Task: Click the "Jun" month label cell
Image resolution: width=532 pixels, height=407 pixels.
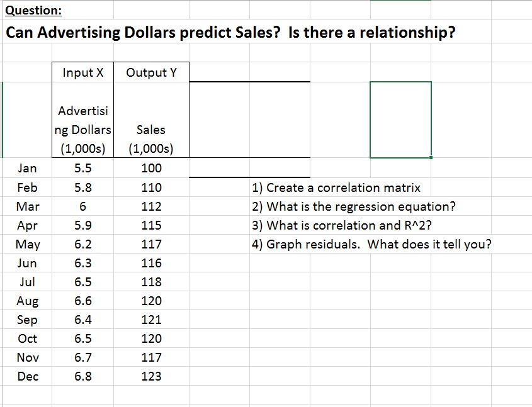Action: (27, 263)
